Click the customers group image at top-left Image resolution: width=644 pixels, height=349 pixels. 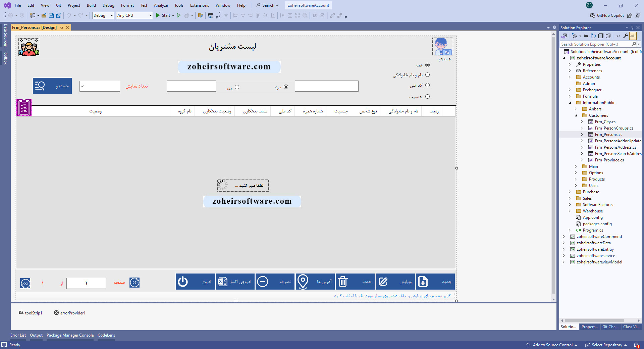pyautogui.click(x=29, y=47)
